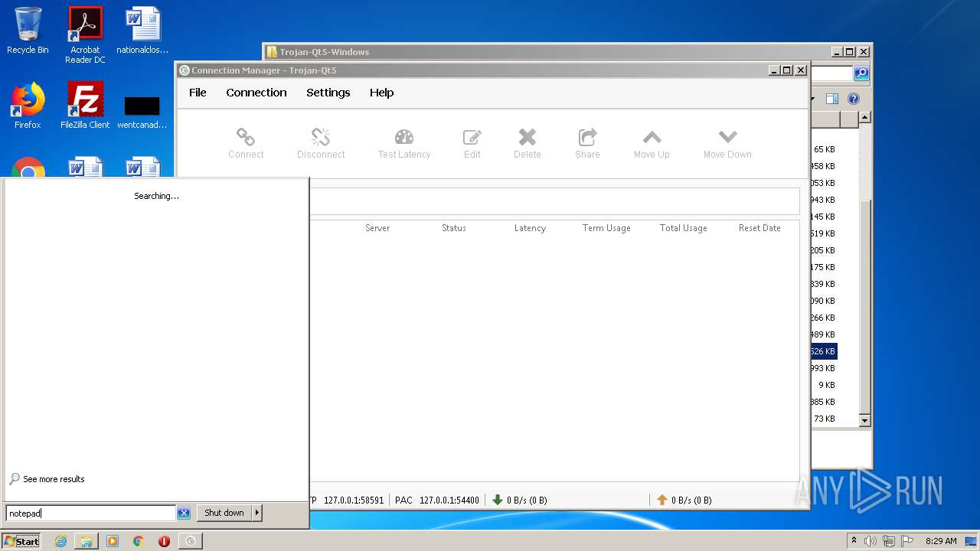Open the Help menu
980x551 pixels.
coord(381,93)
